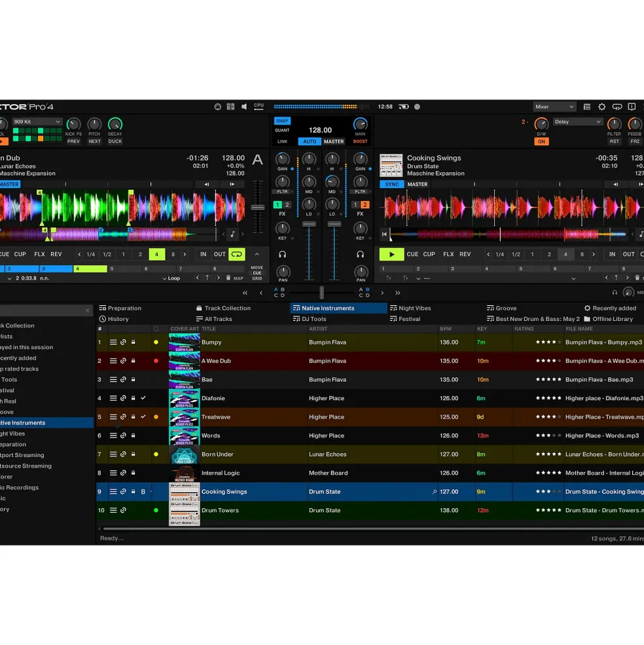Click the Cooking Swings cover art thumbnail
The height and width of the screenshot is (645, 644).
185,492
